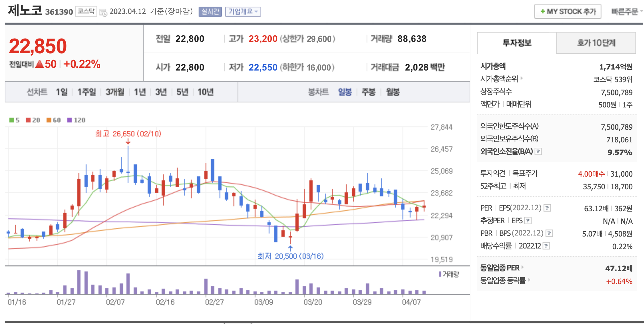Screen dimensions: 644x324
Task: Expand the 시가총액순위 arrow link
Action: pyautogui.click(x=522, y=79)
